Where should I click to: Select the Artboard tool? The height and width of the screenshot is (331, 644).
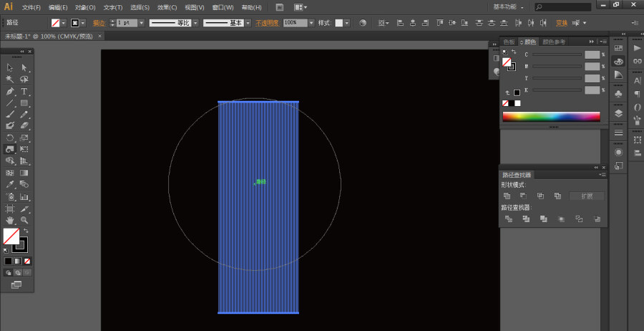point(10,209)
